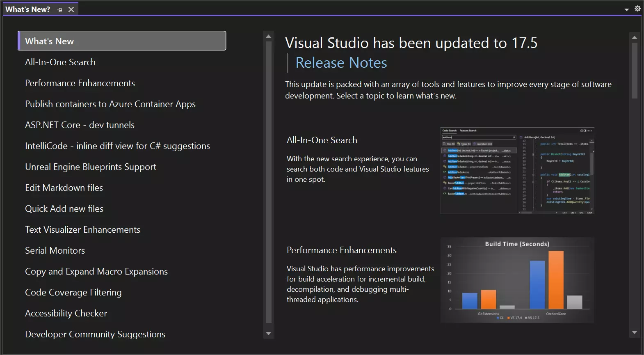This screenshot has width=644, height=355.
Task: Select Code Coverage Filtering topic
Action: (73, 292)
